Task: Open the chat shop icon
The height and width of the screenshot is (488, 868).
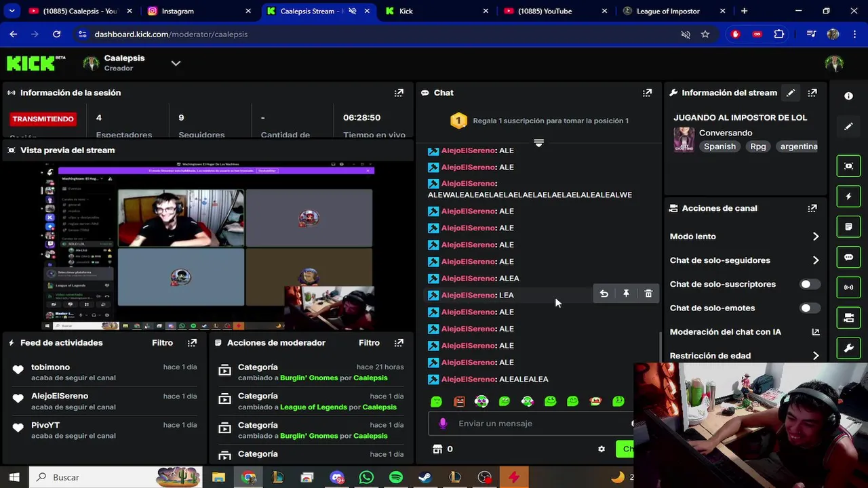Action: (437, 449)
